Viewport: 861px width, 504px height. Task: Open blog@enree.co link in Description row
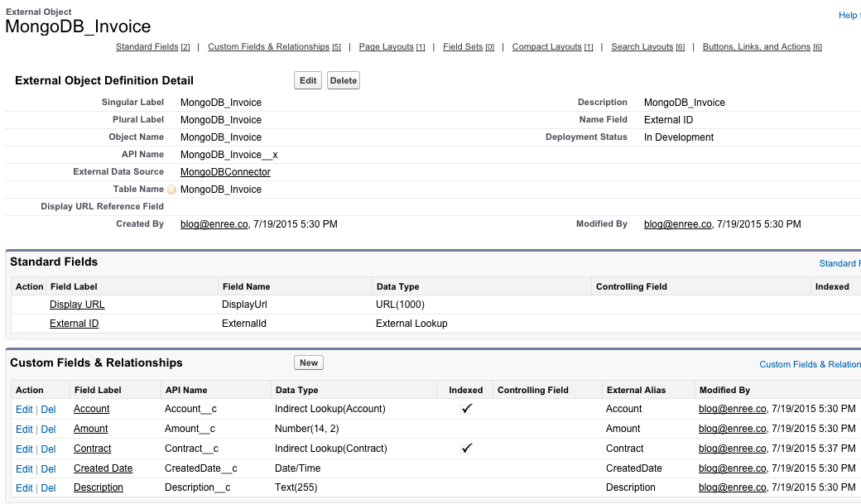point(732,487)
